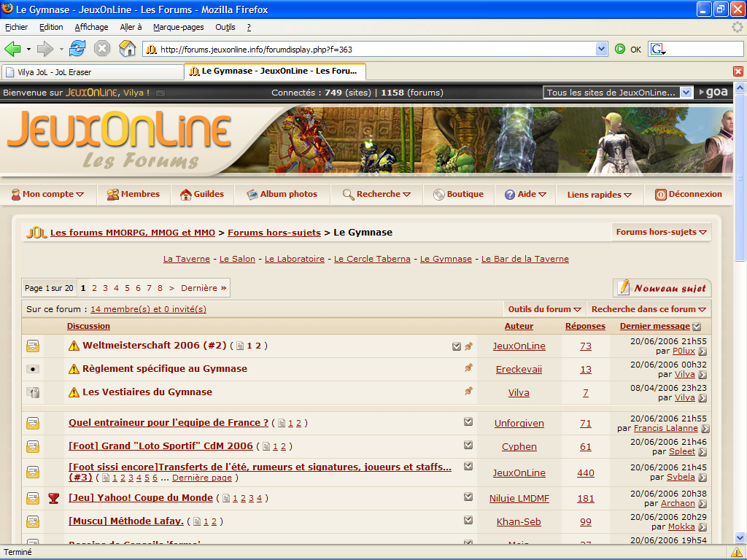Open the Google search engine selector
The width and height of the screenshot is (747, 560).
[x=659, y=49]
